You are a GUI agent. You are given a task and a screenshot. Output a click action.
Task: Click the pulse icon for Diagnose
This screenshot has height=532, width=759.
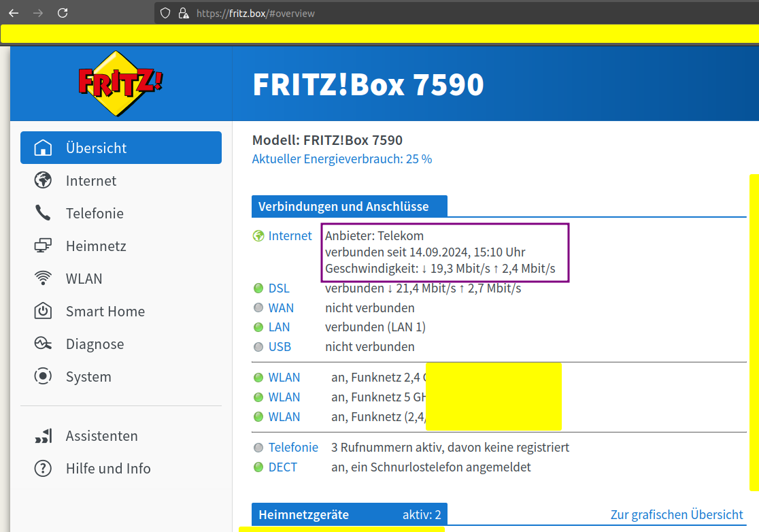43,343
